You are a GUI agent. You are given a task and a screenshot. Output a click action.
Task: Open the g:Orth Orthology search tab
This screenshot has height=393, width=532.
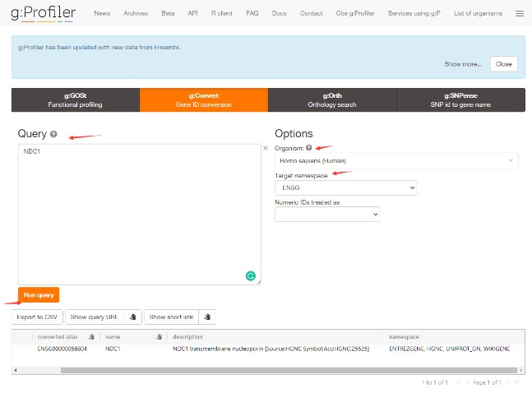332,99
